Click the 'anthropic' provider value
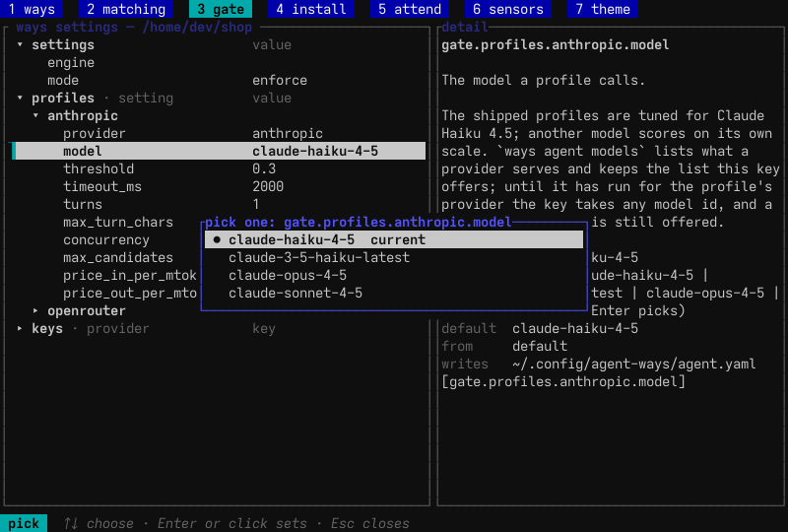Image resolution: width=788 pixels, height=532 pixels. [x=288, y=133]
